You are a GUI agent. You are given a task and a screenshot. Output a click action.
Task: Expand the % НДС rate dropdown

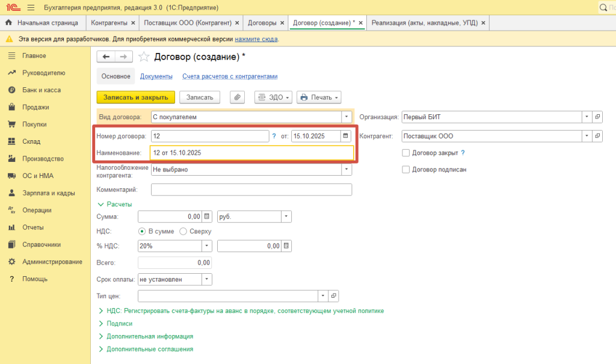206,245
